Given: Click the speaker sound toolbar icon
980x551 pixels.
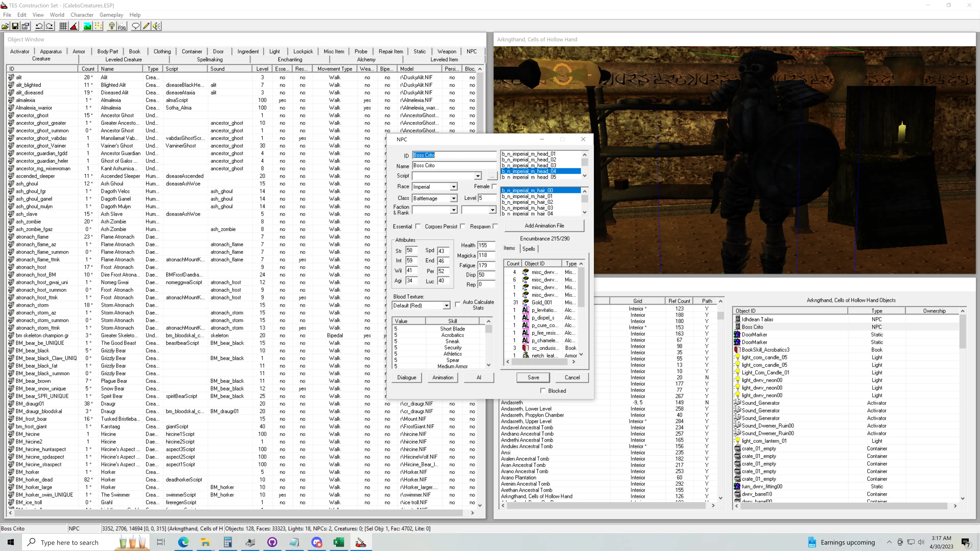Looking at the screenshot, I should [157, 26].
